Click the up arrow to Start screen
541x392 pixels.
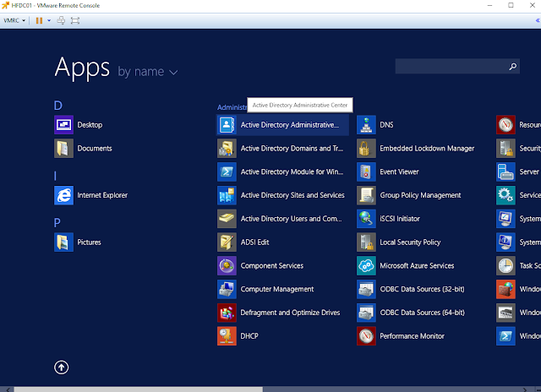point(62,367)
